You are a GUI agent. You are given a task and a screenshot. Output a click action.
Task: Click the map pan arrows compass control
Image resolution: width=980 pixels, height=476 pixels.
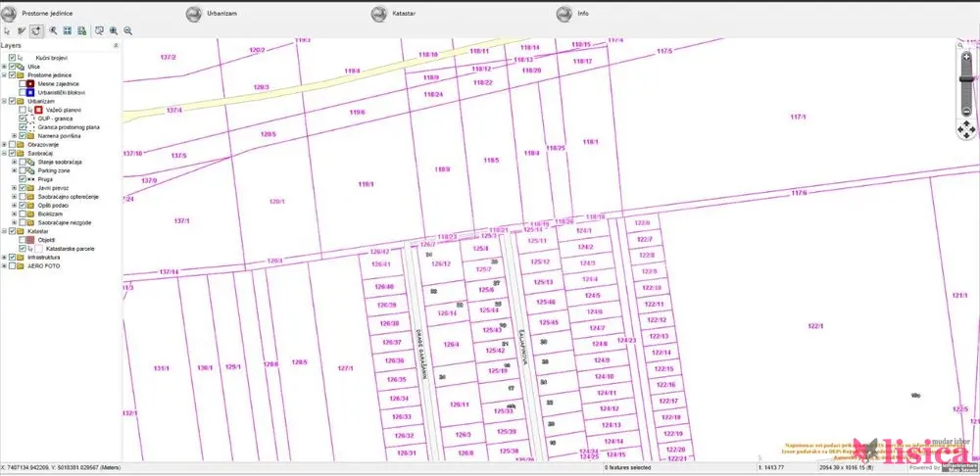(964, 127)
